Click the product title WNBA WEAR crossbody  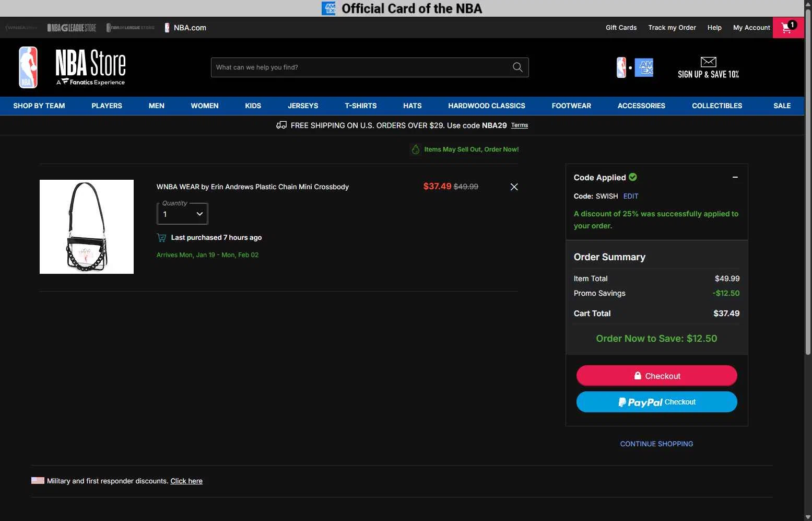click(x=253, y=187)
